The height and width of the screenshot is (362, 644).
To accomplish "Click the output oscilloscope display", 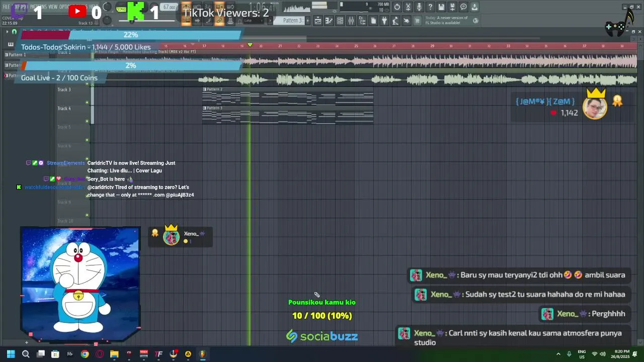I will (296, 7).
